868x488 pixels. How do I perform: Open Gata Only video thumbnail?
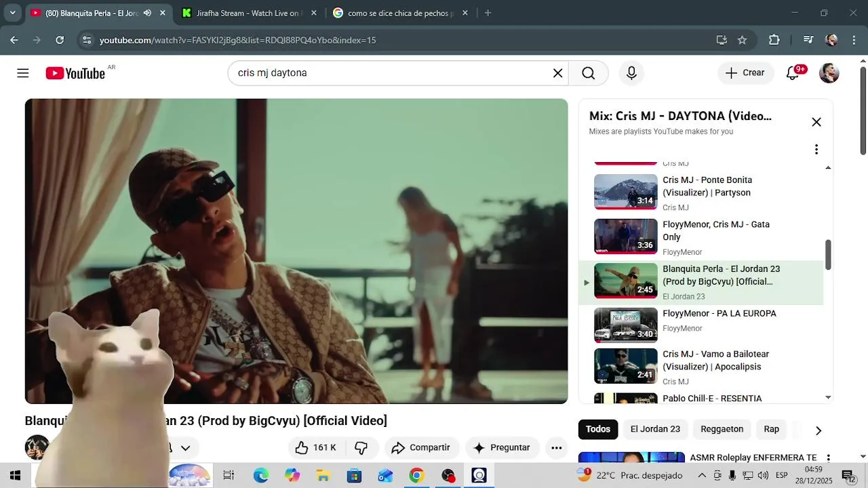[626, 236]
